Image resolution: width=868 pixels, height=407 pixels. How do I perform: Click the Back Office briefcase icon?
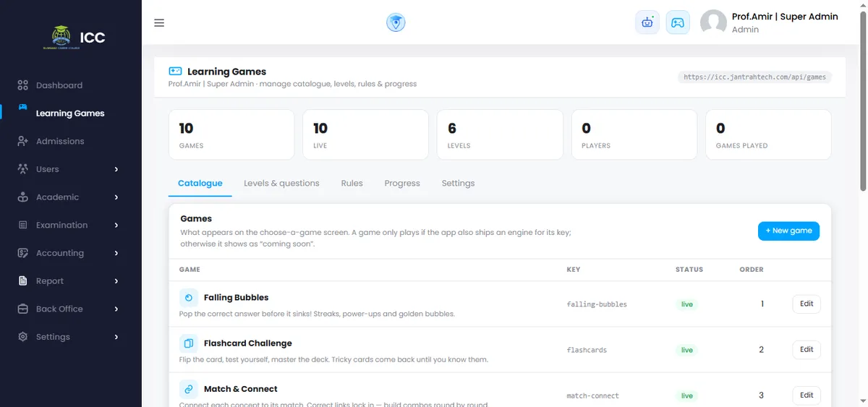(22, 309)
